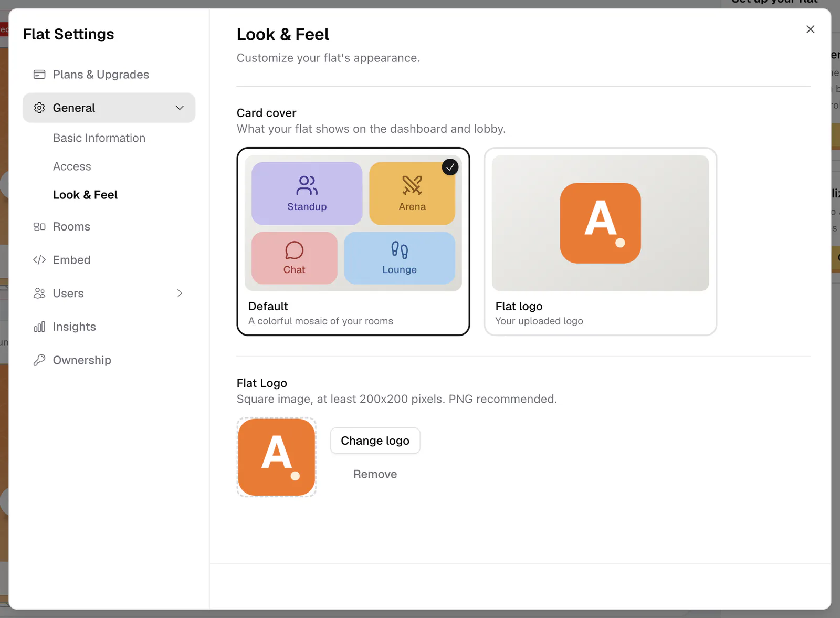Open the Ownership settings section
This screenshot has height=618, width=840.
(109, 360)
